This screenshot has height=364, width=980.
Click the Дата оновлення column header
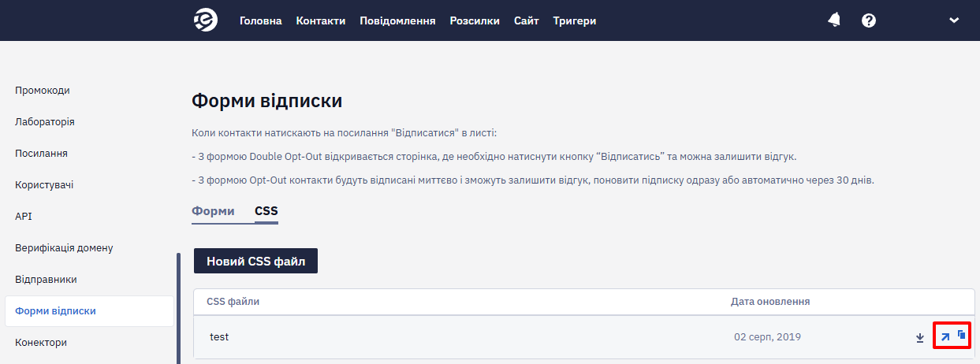(770, 302)
